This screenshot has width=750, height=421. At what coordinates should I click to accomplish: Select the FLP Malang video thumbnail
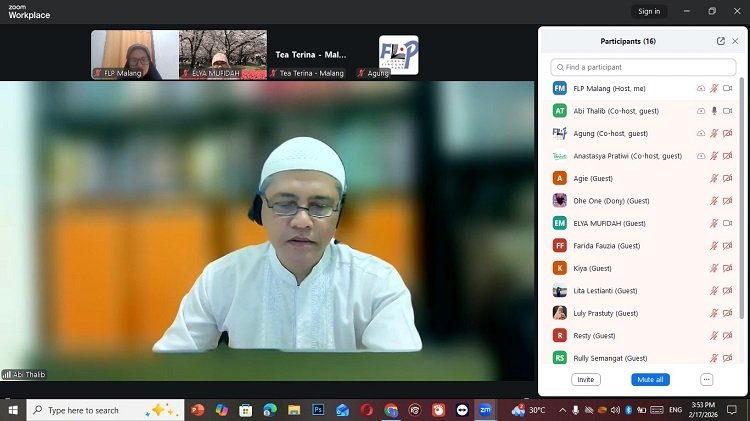click(135, 55)
